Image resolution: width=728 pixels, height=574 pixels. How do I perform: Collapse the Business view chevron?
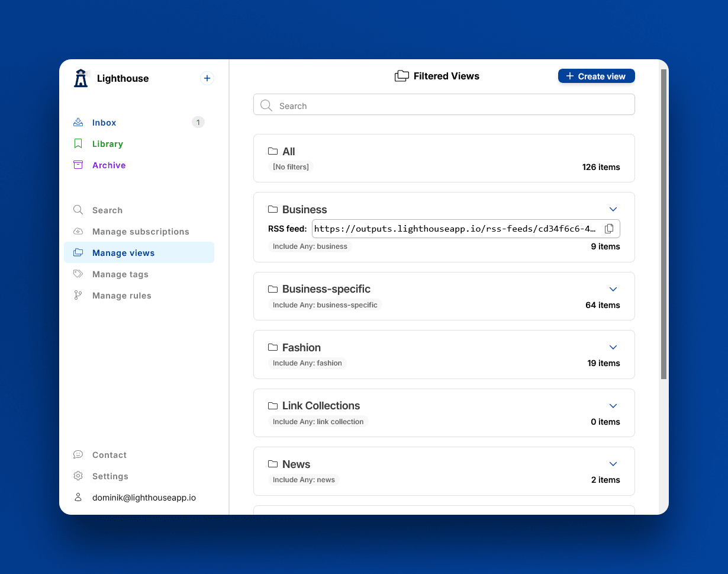pos(613,209)
